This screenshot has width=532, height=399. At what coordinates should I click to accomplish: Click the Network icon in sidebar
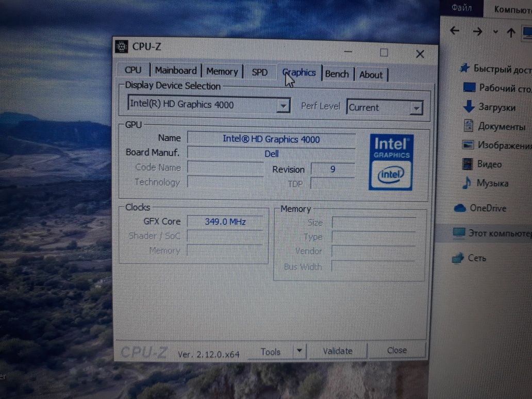457,258
